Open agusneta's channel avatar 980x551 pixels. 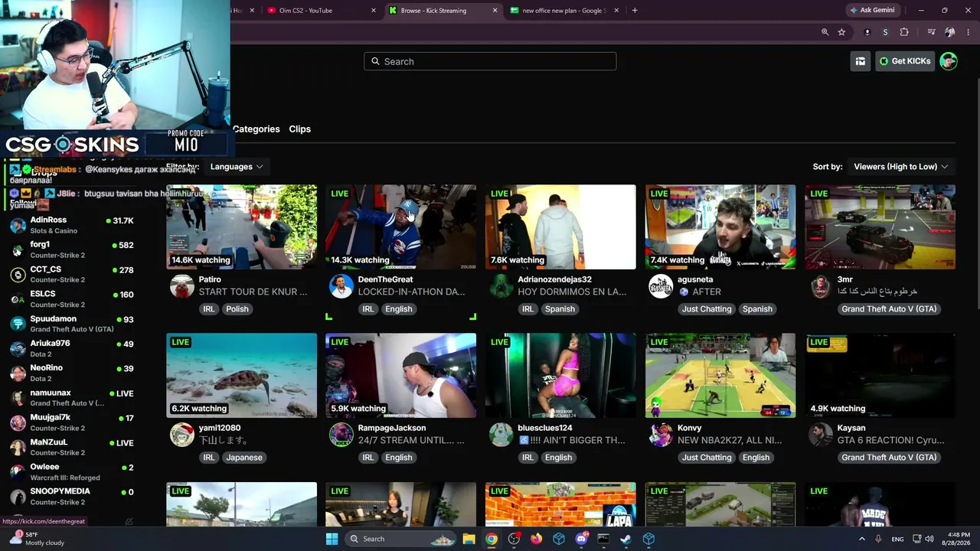coord(661,287)
